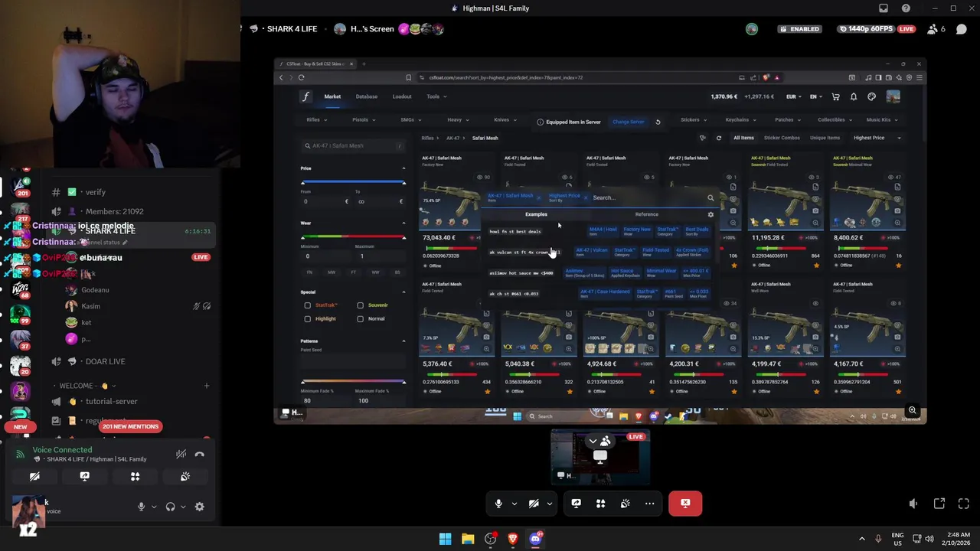Open the CSFloat theme palette icon

pos(871,96)
